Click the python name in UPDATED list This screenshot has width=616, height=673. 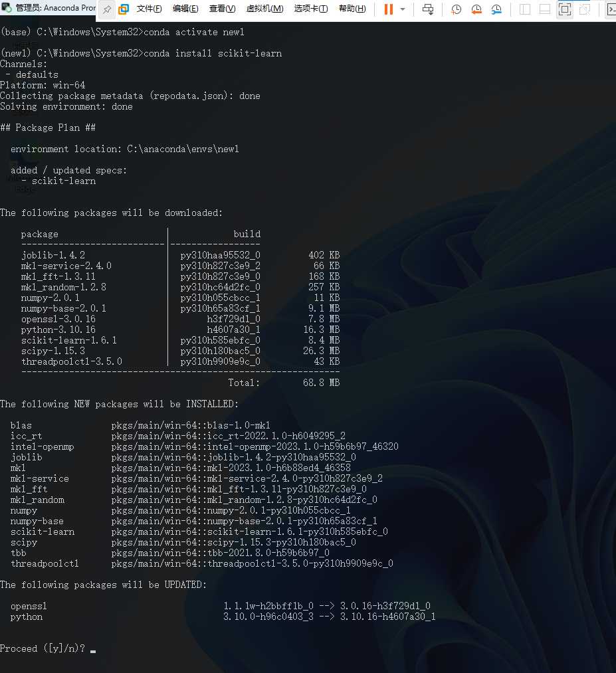pos(27,617)
